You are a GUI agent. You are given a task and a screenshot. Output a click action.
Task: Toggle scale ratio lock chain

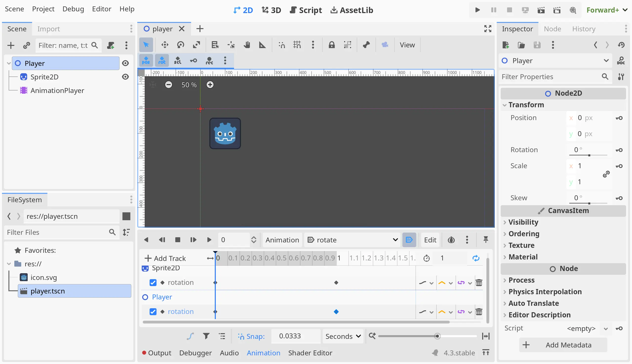[x=606, y=174]
